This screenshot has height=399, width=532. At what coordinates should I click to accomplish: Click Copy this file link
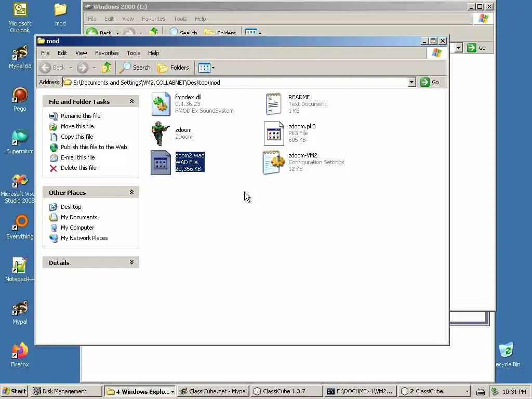click(x=77, y=137)
